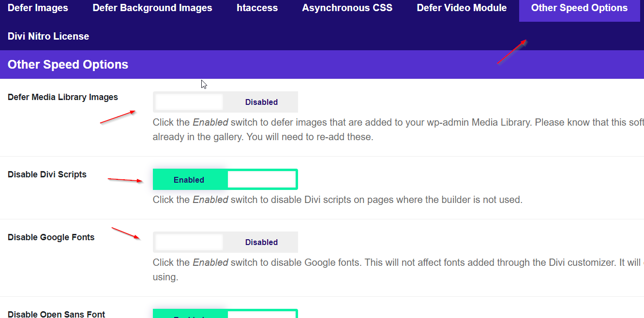
Task: Open the Defer Background Images tab
Action: coord(152,8)
